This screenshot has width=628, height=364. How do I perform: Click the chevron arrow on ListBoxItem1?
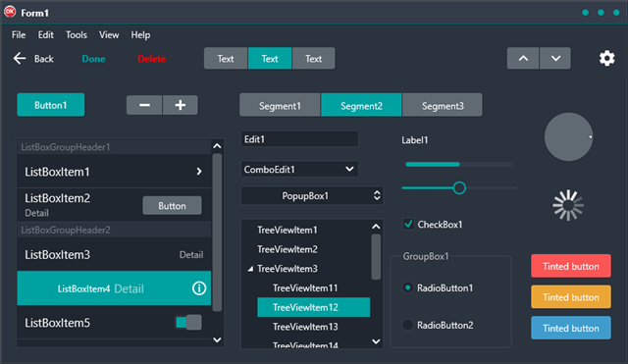click(x=199, y=172)
